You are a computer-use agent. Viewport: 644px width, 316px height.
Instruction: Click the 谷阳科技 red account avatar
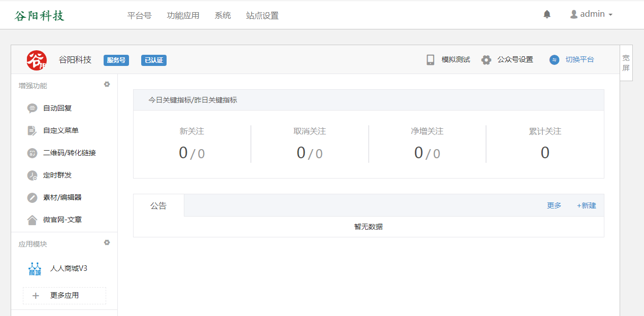click(x=36, y=59)
